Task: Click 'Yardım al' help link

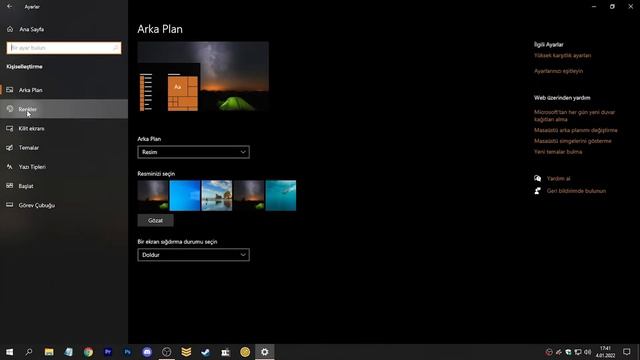Action: tap(558, 178)
